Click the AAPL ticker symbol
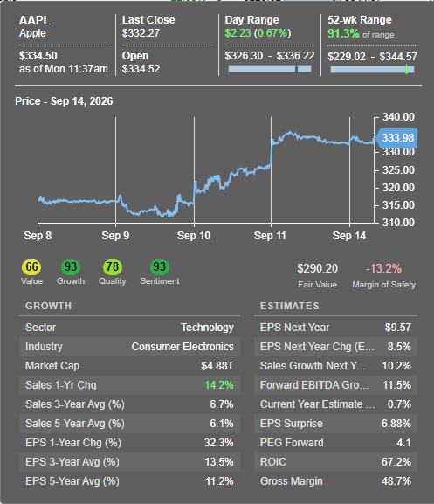 34,21
